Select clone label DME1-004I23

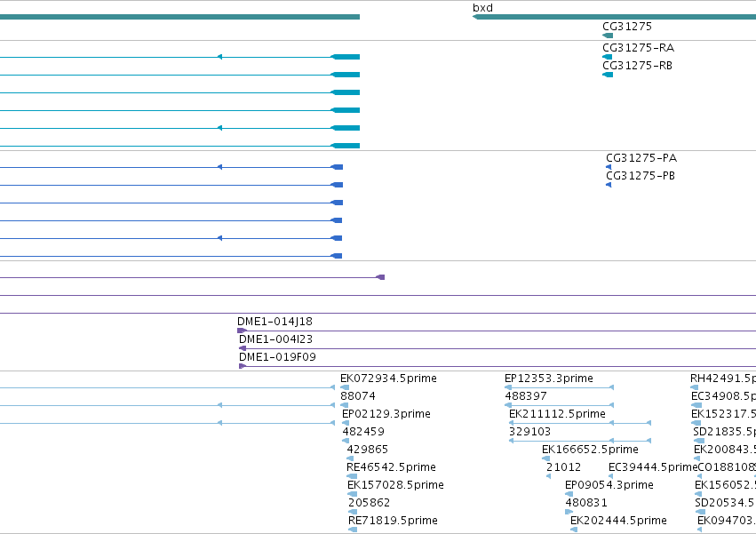point(275,339)
